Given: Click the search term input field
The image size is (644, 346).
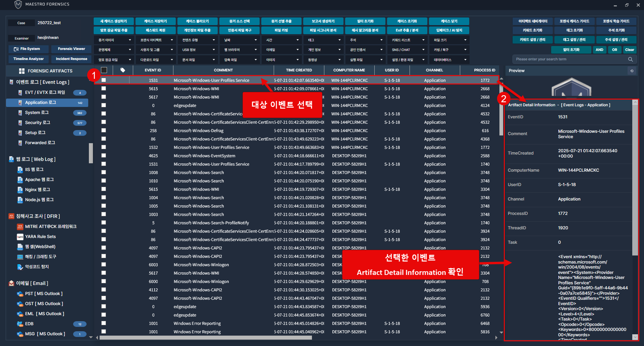Looking at the screenshot, I should (570, 59).
